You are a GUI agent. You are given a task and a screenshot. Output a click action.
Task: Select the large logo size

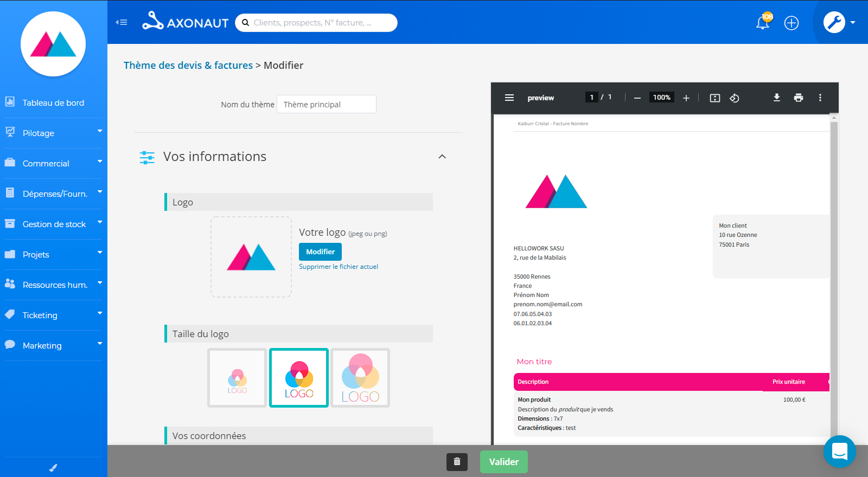point(361,378)
